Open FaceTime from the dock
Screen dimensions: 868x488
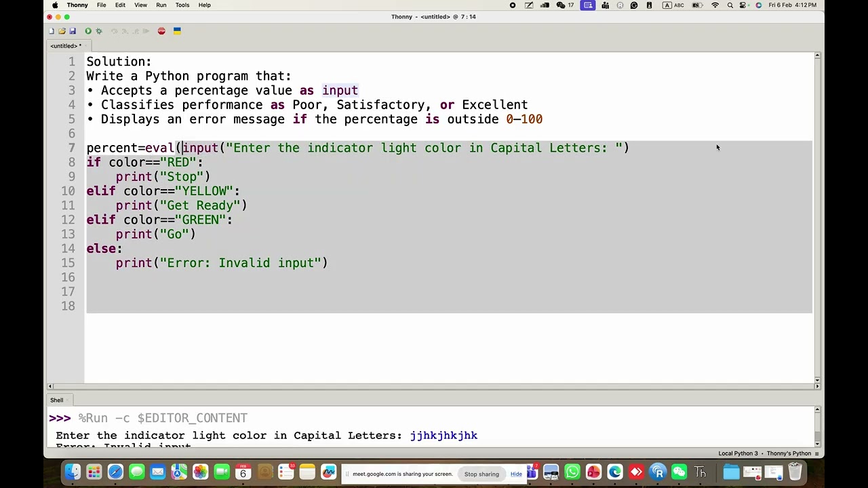coord(222,472)
